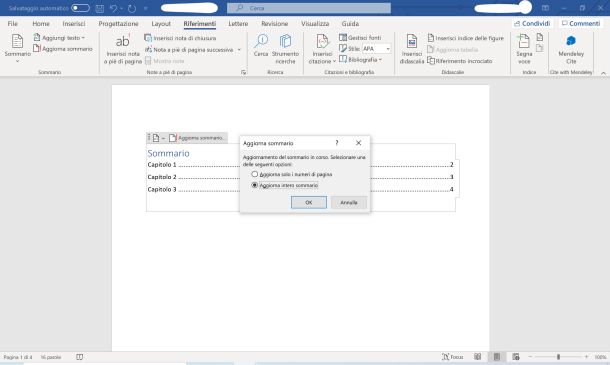Open ribbon display options icon in title bar
The width and height of the screenshot is (610, 365).
545,8
